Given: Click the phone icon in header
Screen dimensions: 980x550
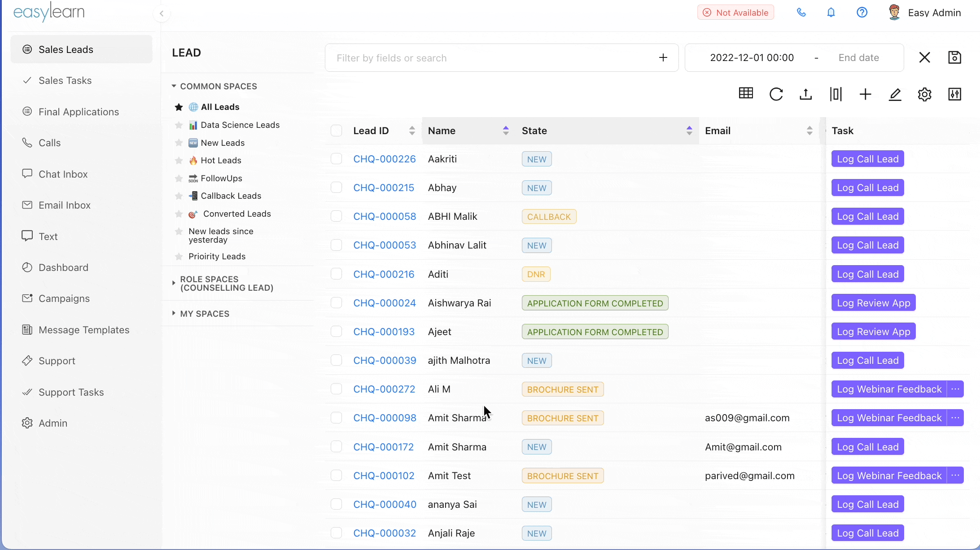Looking at the screenshot, I should tap(801, 13).
